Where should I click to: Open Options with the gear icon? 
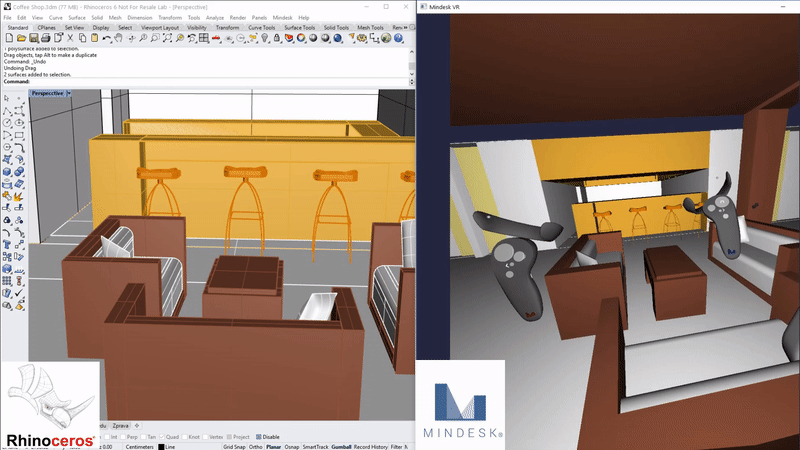pos(361,38)
